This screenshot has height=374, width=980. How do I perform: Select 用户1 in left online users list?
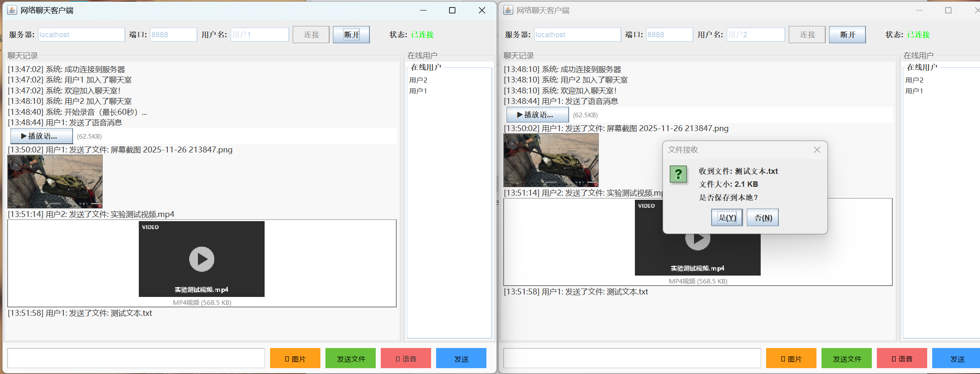click(418, 91)
